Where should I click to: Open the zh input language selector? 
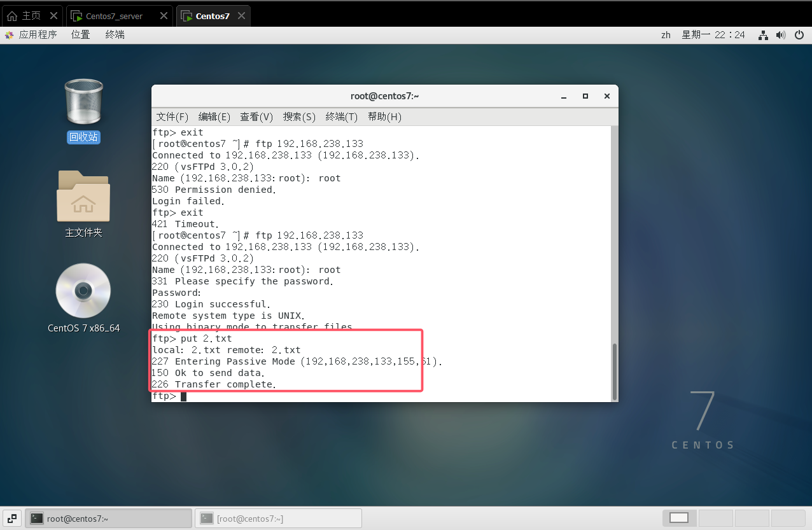tap(666, 35)
